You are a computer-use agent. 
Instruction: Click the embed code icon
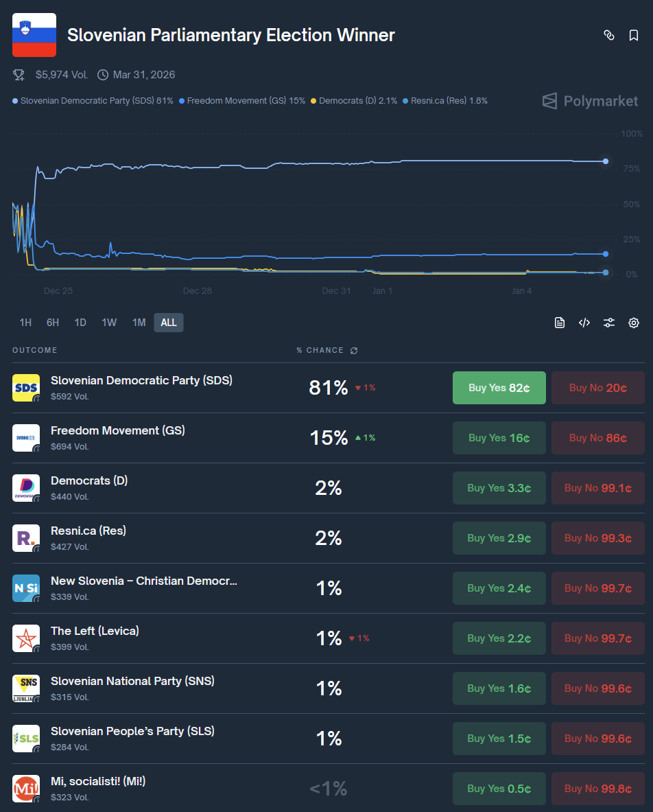point(584,323)
